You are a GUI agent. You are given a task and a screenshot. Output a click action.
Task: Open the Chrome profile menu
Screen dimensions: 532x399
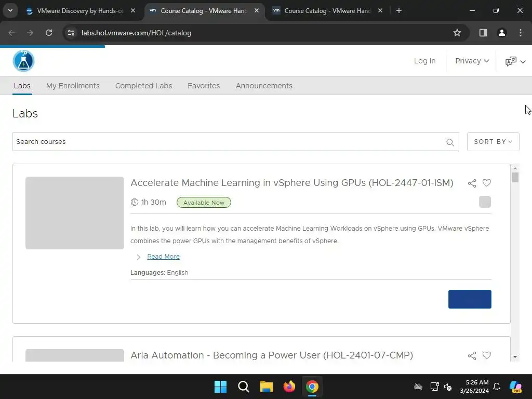point(501,33)
